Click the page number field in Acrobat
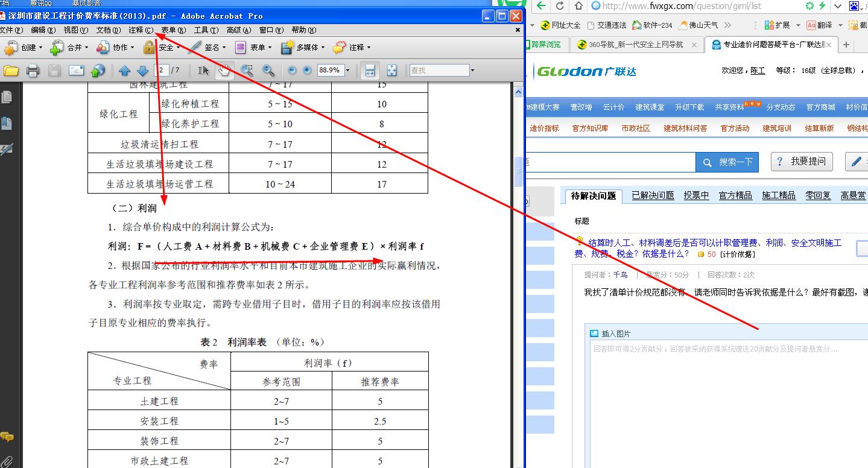The width and height of the screenshot is (868, 468). 163,71
